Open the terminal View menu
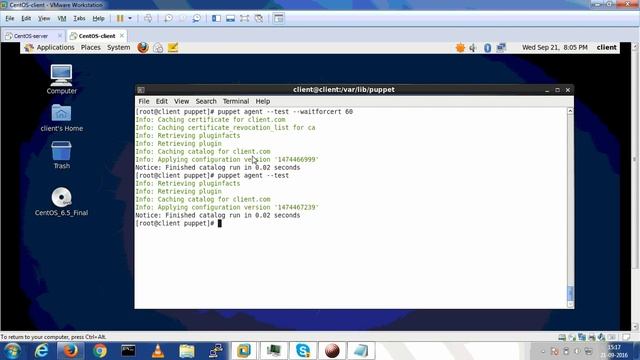This screenshot has height=360, width=640. coord(181,101)
